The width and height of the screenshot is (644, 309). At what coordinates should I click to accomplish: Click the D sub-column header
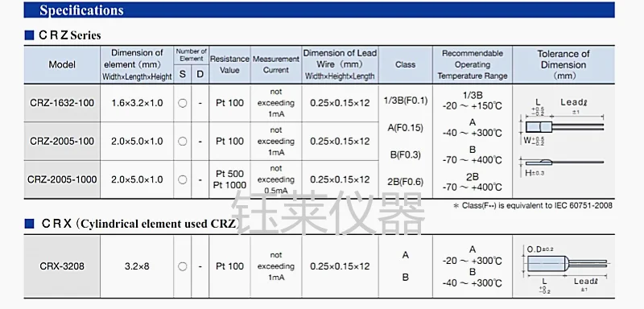pos(200,75)
